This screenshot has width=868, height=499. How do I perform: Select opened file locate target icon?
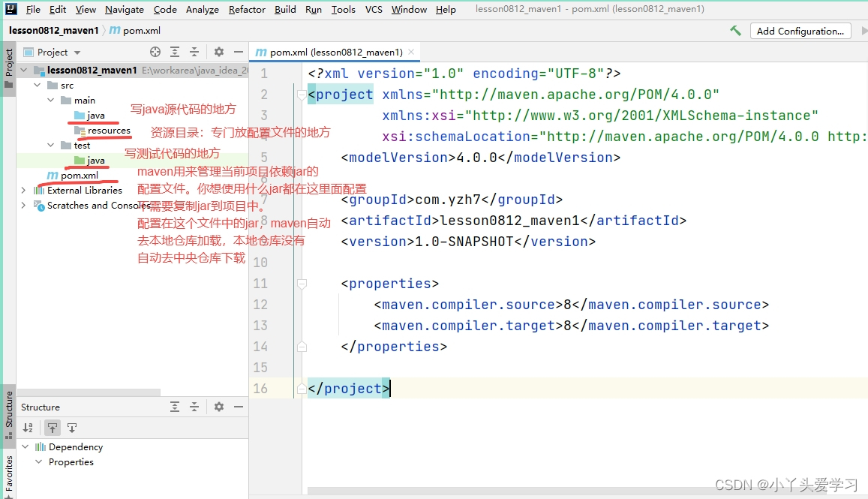pyautogui.click(x=155, y=52)
